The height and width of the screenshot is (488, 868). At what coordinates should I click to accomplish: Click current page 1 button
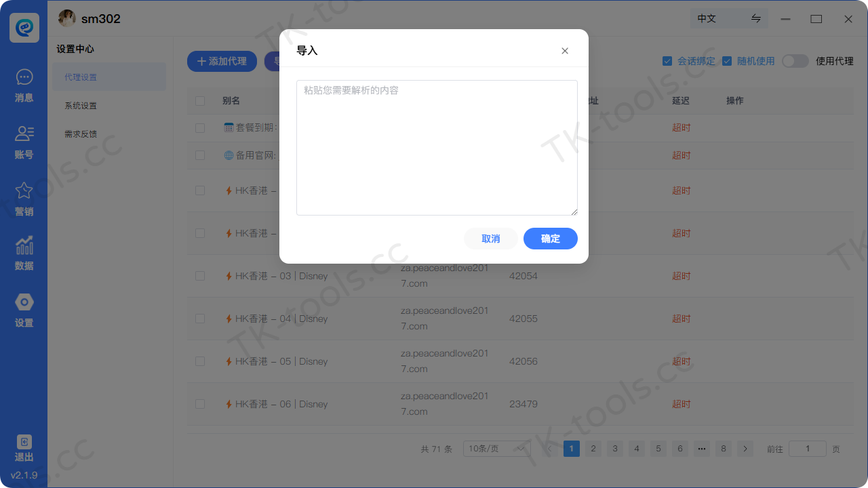coord(572,449)
